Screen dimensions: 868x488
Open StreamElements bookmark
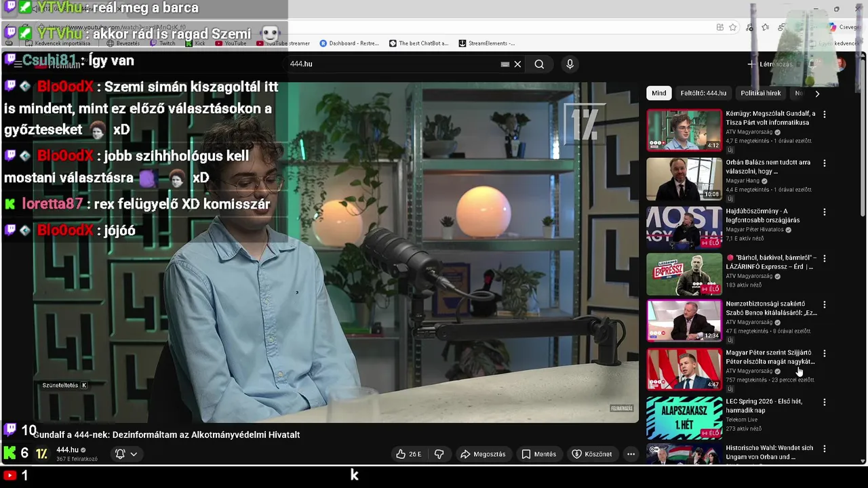(487, 43)
